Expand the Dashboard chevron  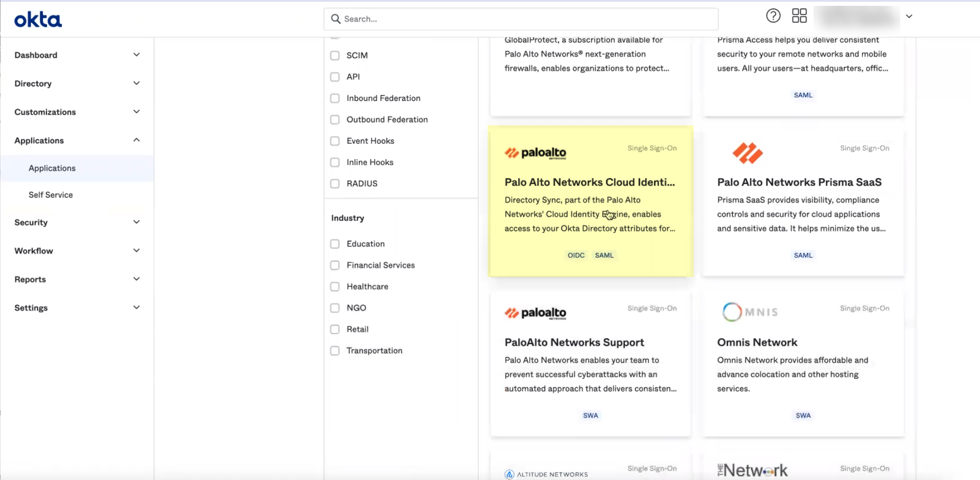tap(136, 55)
